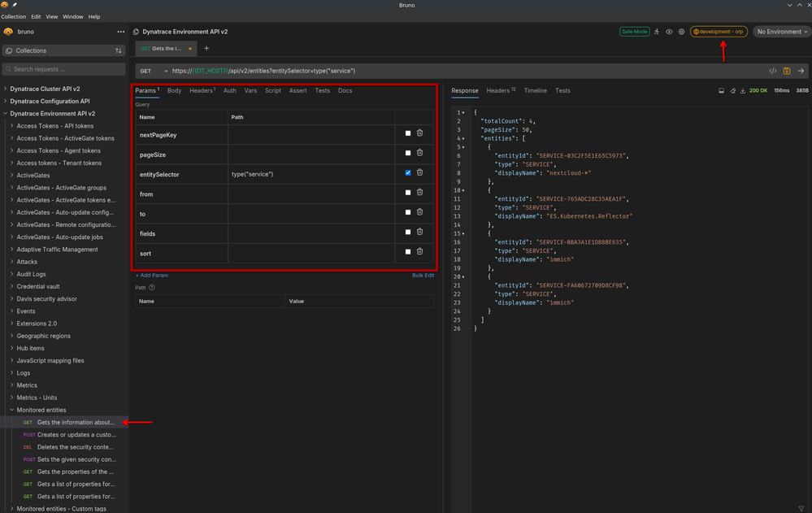Expand the Metrics - Units folder
Viewport: 812px width, 513px height.
(37, 398)
